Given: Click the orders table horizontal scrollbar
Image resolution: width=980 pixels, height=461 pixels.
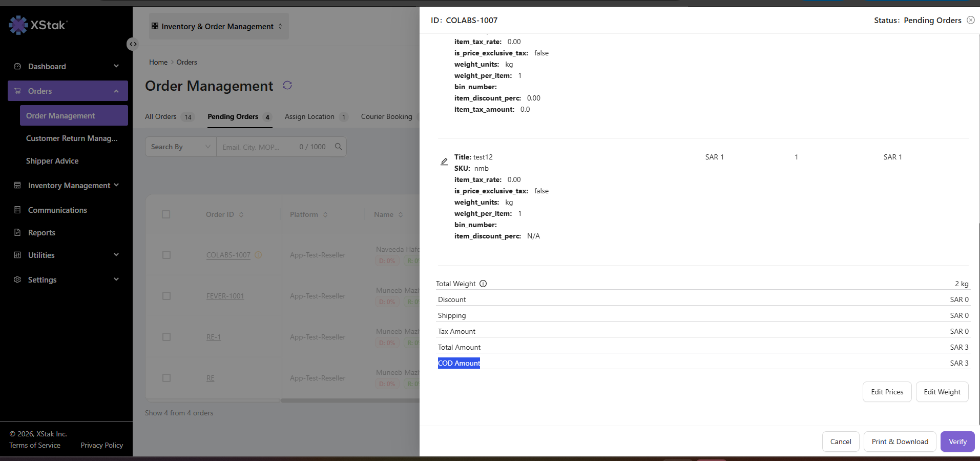Looking at the screenshot, I should click(350, 400).
